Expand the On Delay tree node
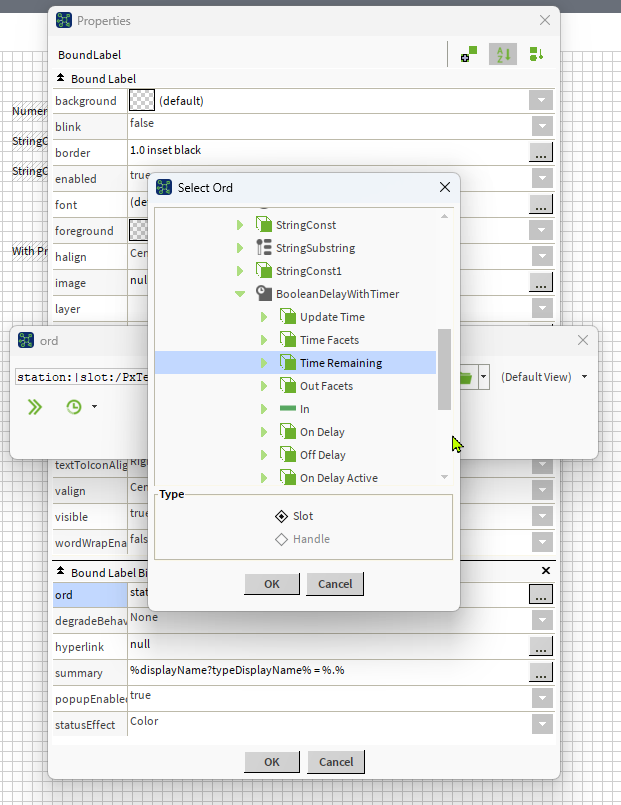This screenshot has width=621, height=805. [264, 432]
